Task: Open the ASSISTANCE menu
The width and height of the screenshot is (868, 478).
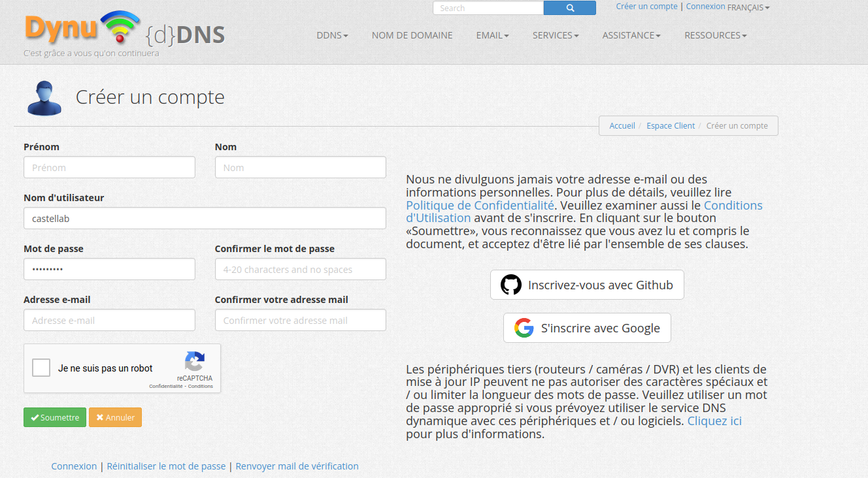Action: pyautogui.click(x=631, y=35)
